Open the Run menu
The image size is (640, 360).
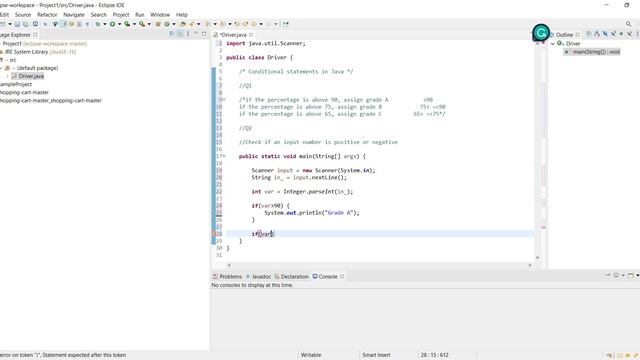pos(140,15)
